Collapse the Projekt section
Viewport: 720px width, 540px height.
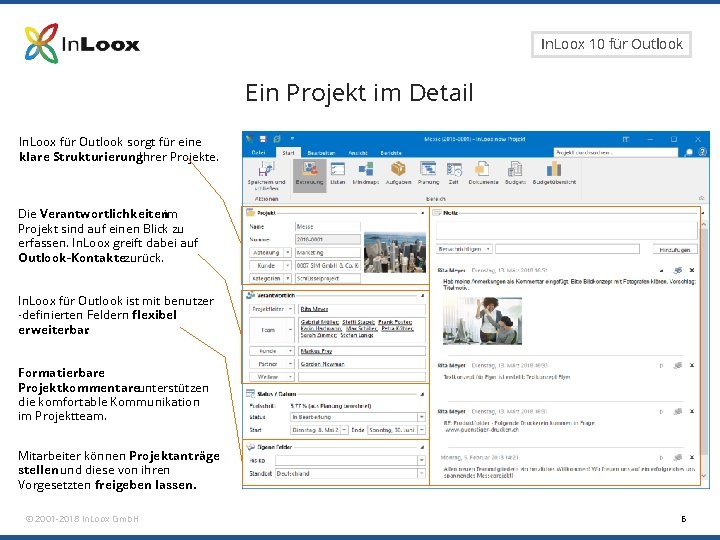[x=422, y=213]
